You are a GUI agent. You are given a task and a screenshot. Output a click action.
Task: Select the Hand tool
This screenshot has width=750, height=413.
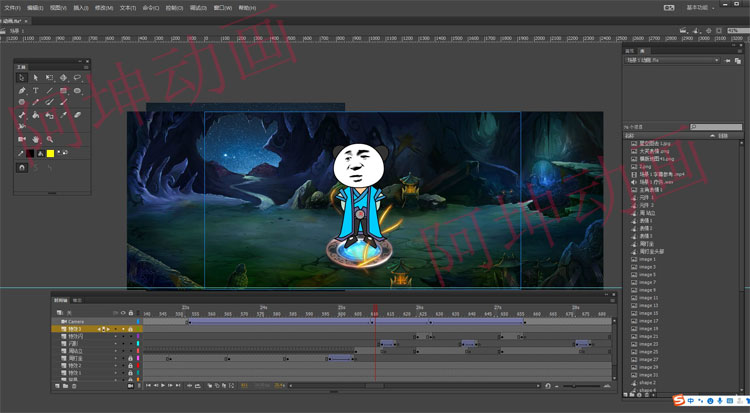tap(35, 139)
